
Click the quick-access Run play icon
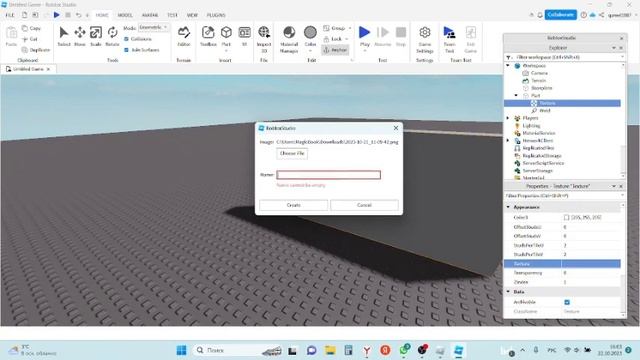[x=57, y=15]
